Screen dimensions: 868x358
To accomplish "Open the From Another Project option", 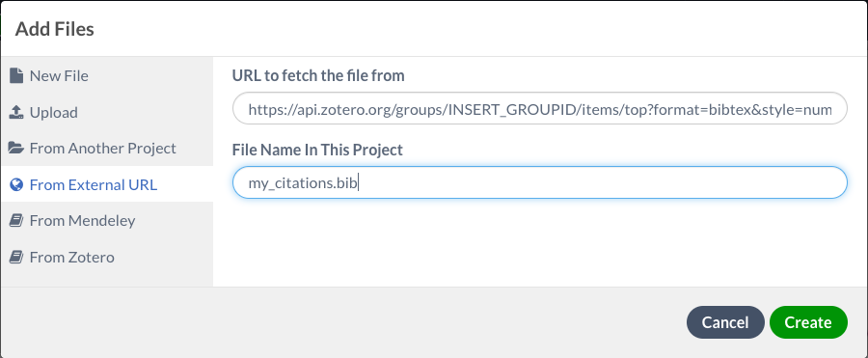I will point(103,149).
